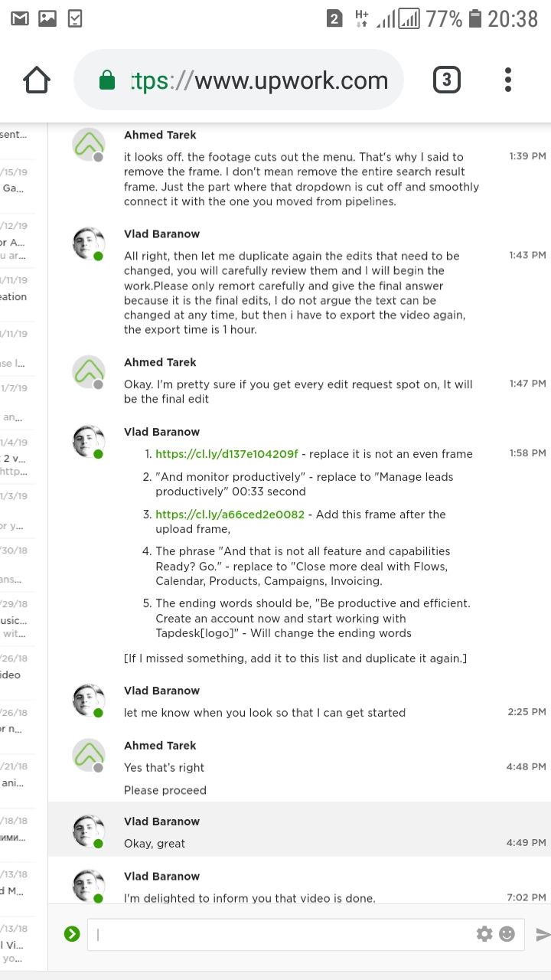Open the cl.ly/a66ced2e0082 link

[x=230, y=514]
